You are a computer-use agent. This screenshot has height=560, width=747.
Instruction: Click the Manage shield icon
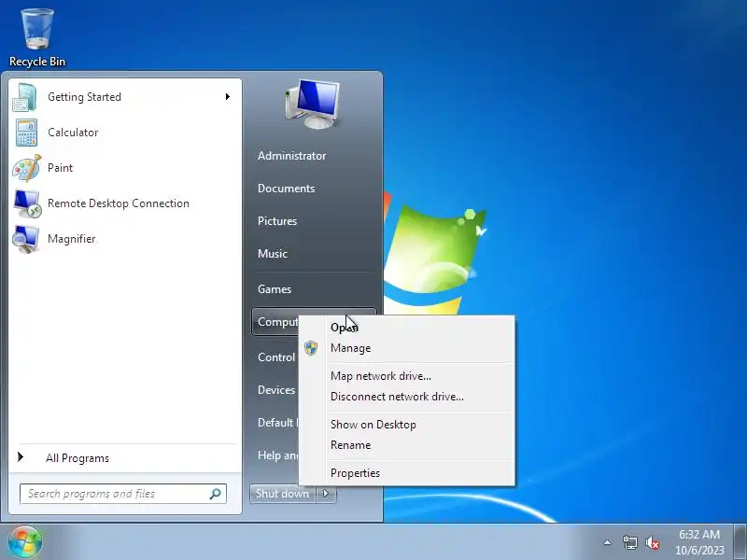[x=311, y=348]
